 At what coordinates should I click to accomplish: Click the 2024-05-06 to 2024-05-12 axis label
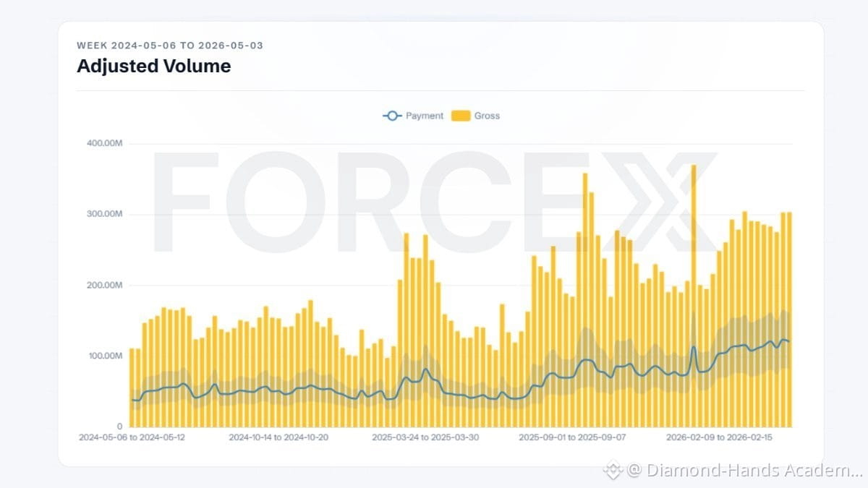click(132, 437)
